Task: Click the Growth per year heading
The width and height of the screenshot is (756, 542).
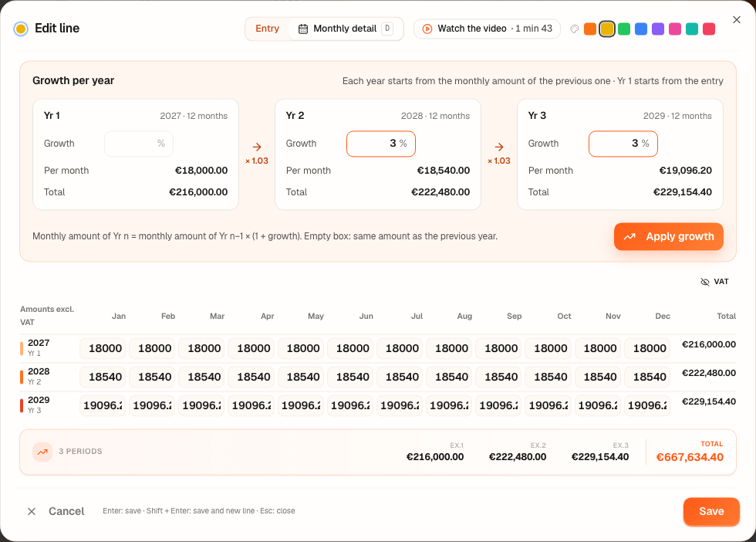Action: point(73,80)
